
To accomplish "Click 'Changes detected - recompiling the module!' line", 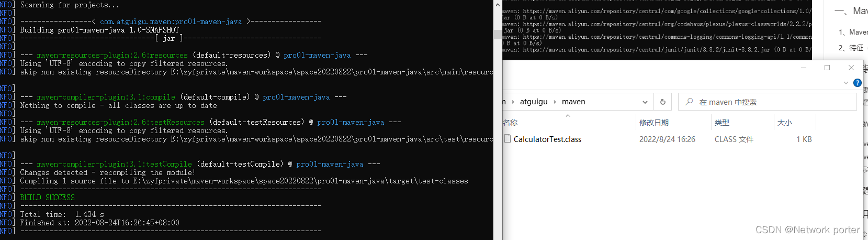I will tap(107, 172).
